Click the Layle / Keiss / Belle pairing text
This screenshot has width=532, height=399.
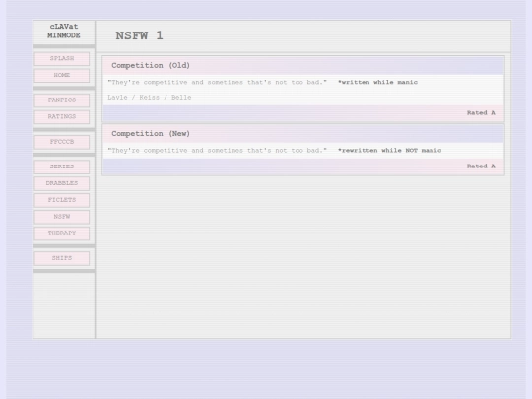click(x=150, y=98)
